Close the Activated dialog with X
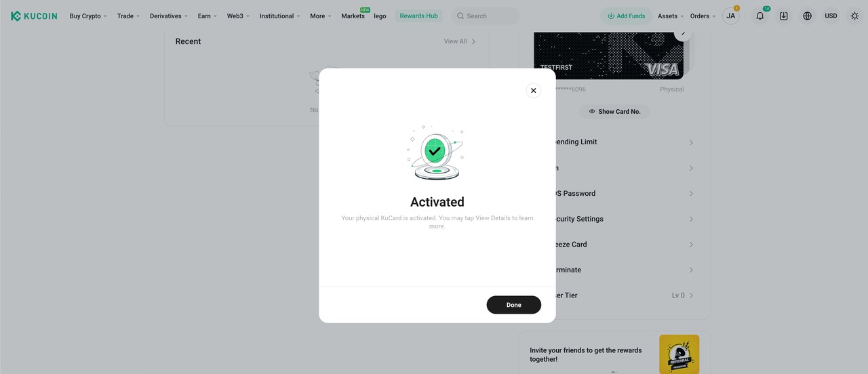This screenshot has height=374, width=868. (533, 90)
